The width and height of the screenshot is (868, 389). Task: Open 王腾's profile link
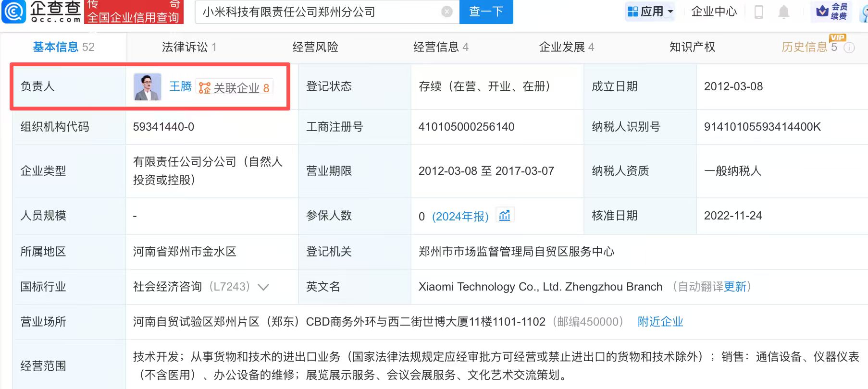180,86
